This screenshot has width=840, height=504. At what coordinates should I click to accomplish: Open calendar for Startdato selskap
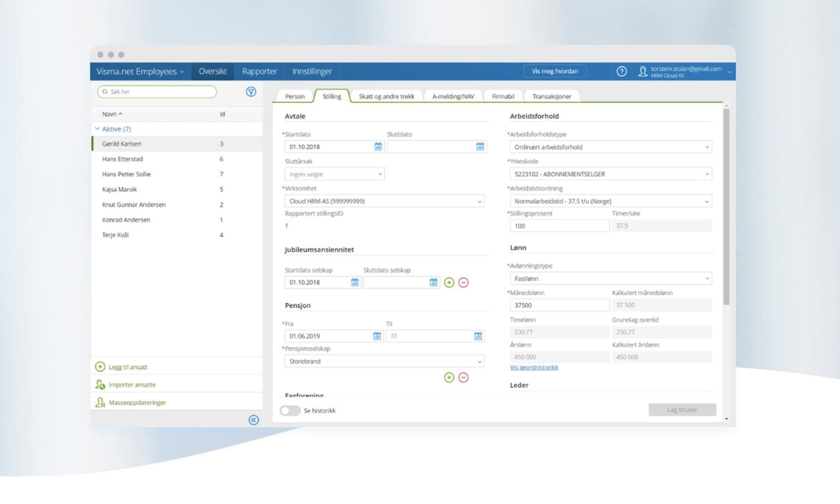click(355, 282)
